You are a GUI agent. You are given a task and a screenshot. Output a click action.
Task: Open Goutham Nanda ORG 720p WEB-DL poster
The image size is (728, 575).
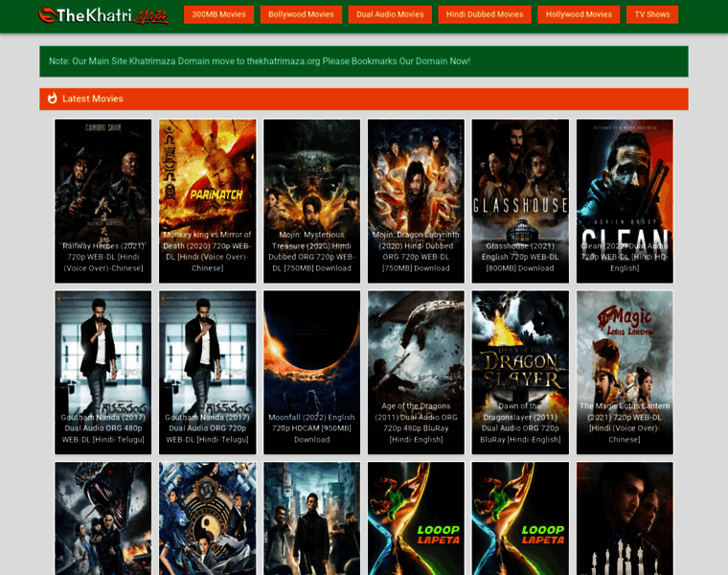coord(208,373)
